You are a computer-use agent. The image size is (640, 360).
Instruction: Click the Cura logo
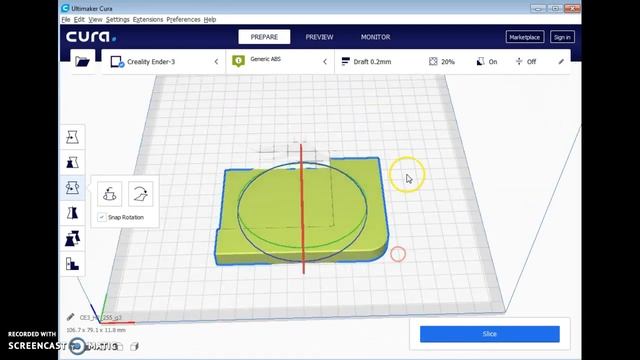[91, 37]
